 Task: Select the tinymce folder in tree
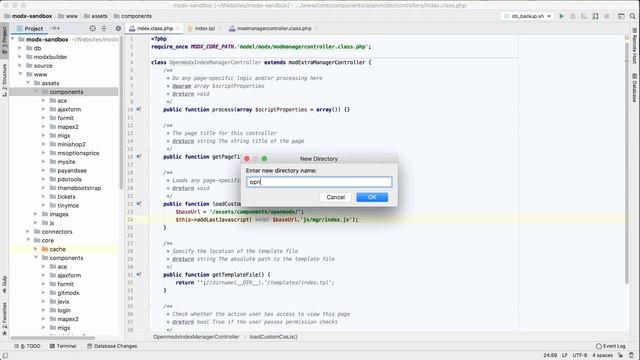pos(68,205)
